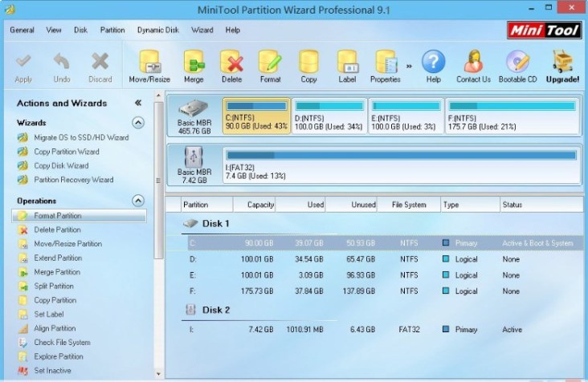Click Merge Partition operation

point(57,272)
